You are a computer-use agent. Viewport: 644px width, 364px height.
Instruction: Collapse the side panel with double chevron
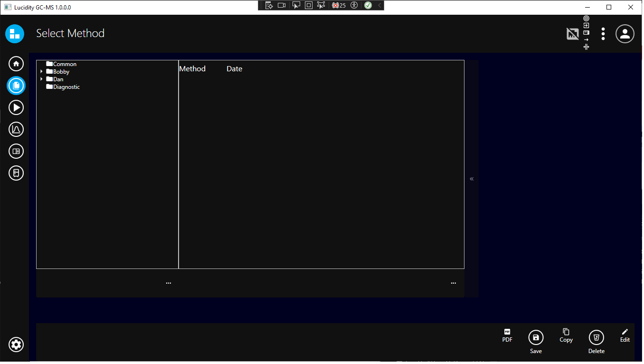click(x=472, y=179)
